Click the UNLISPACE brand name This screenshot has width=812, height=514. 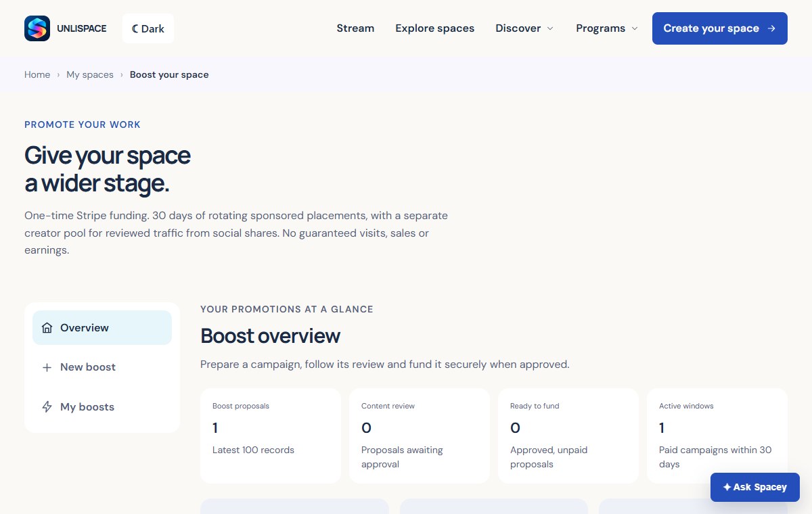82,28
